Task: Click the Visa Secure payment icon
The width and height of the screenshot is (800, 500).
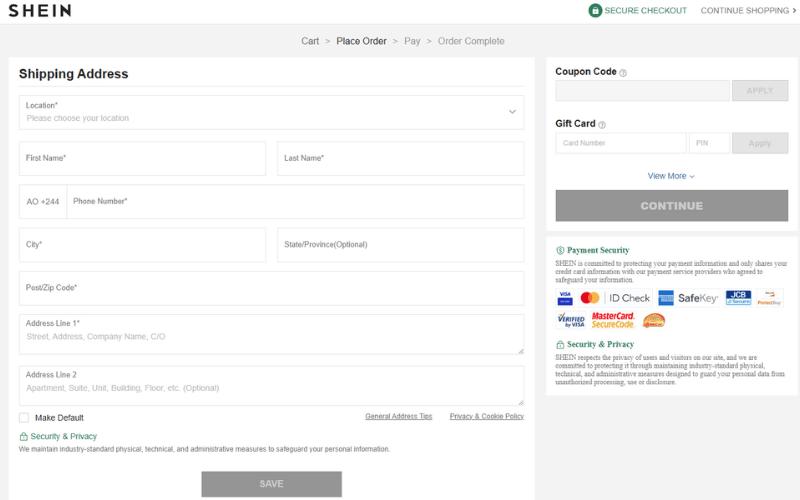Action: [565, 298]
